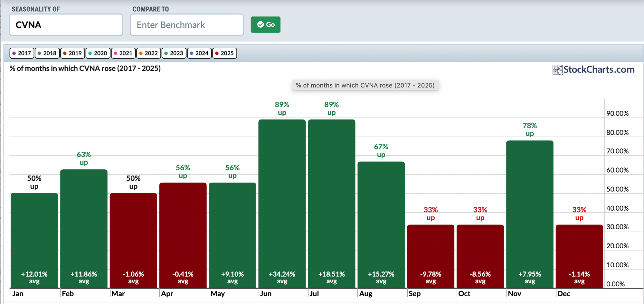
Task: Toggle the 2020 year button
Action: pyautogui.click(x=98, y=53)
